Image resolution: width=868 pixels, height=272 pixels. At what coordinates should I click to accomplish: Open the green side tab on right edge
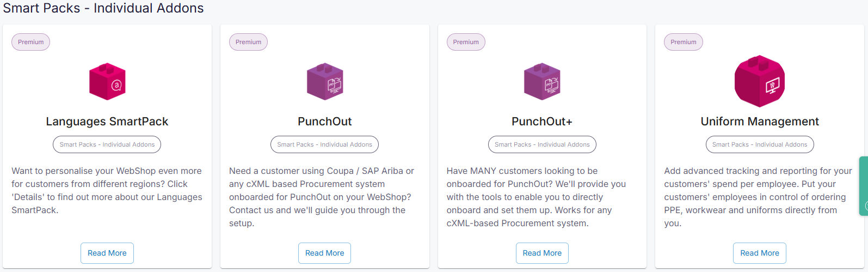(864, 186)
